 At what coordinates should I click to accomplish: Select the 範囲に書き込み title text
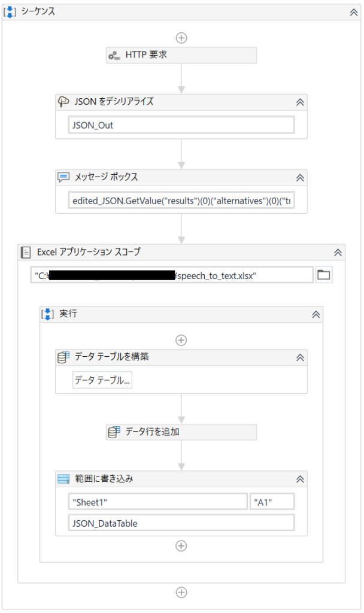coord(104,478)
